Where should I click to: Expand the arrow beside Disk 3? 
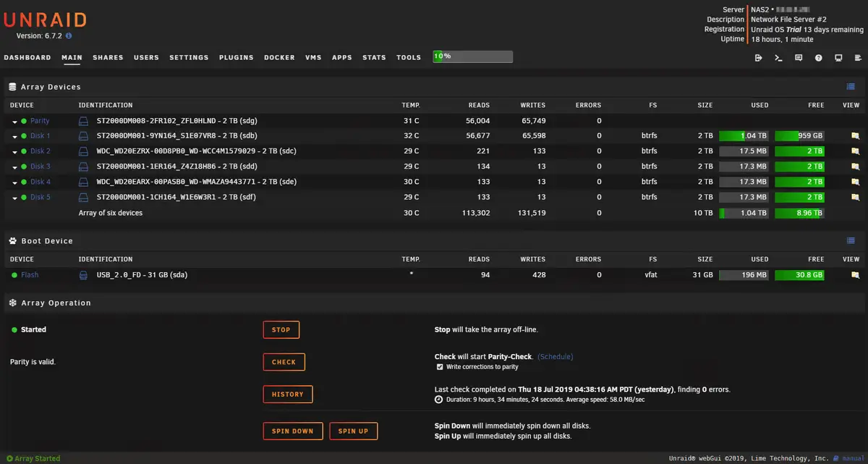(14, 167)
